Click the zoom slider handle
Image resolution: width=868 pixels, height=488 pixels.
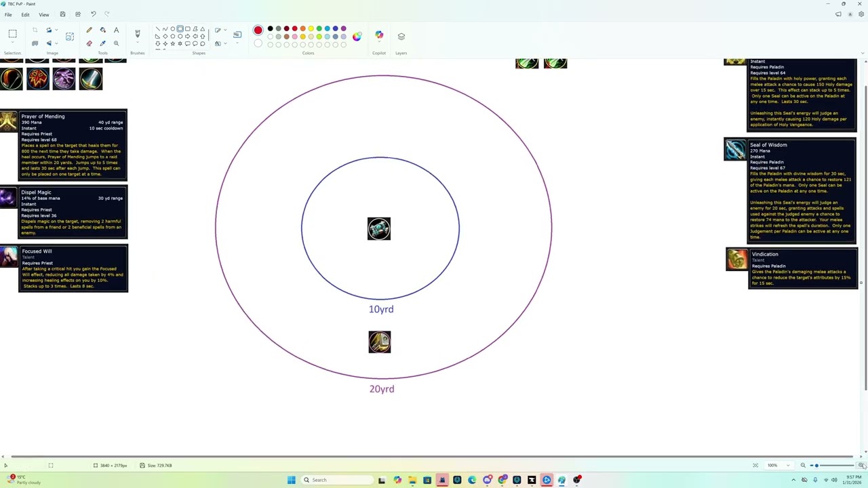816,466
